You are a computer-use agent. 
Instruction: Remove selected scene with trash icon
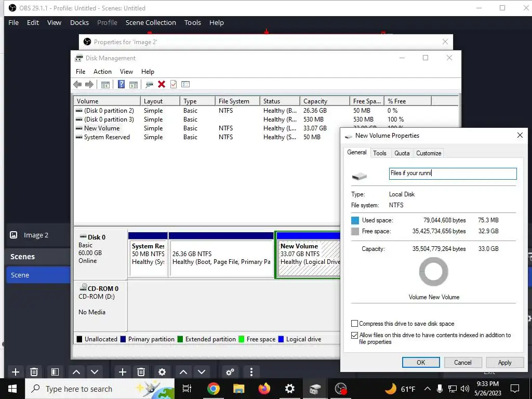(x=34, y=372)
